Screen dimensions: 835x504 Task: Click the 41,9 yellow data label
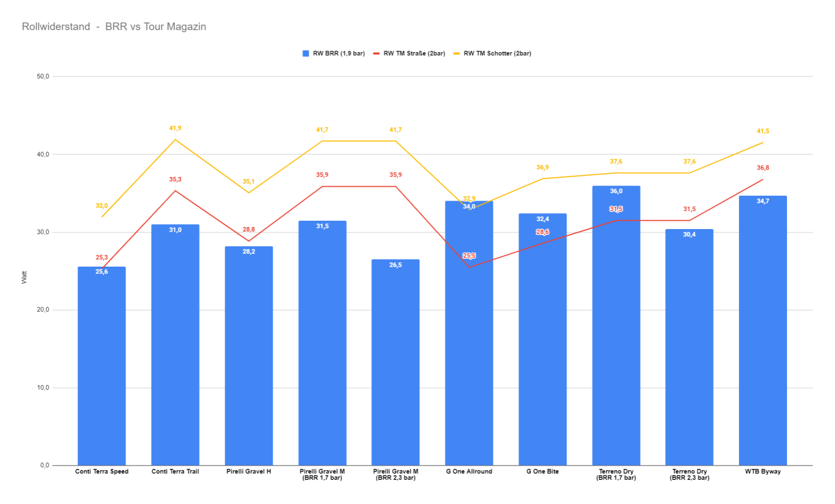[175, 128]
